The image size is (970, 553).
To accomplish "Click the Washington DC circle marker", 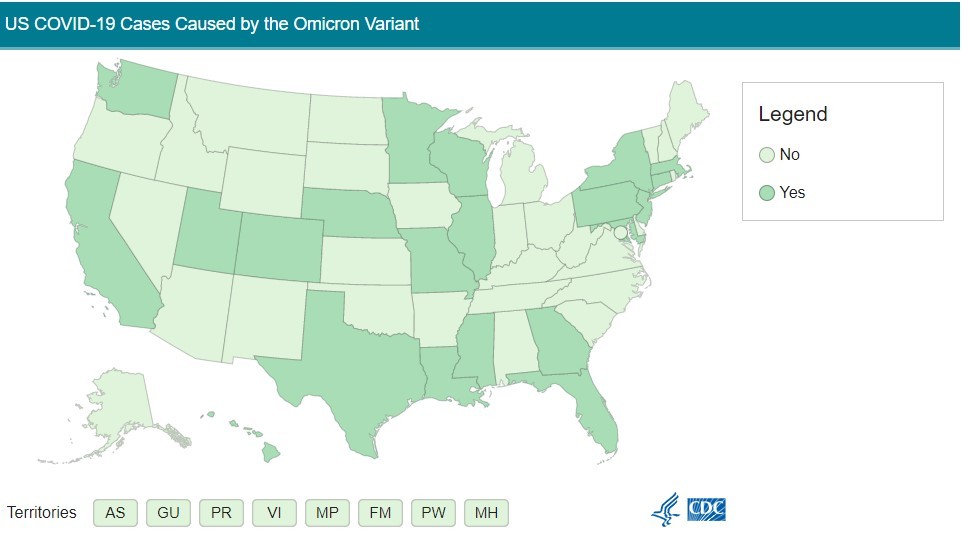I will (620, 233).
